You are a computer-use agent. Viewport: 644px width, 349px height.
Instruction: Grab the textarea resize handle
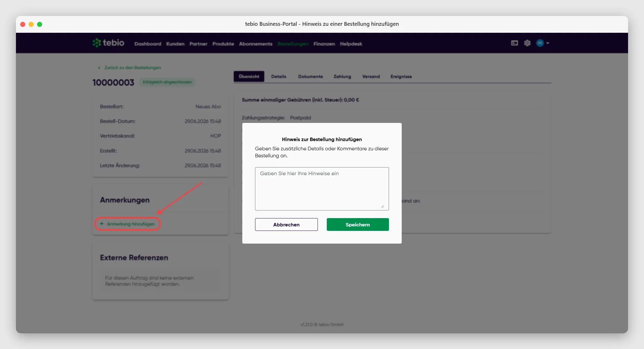click(x=382, y=206)
